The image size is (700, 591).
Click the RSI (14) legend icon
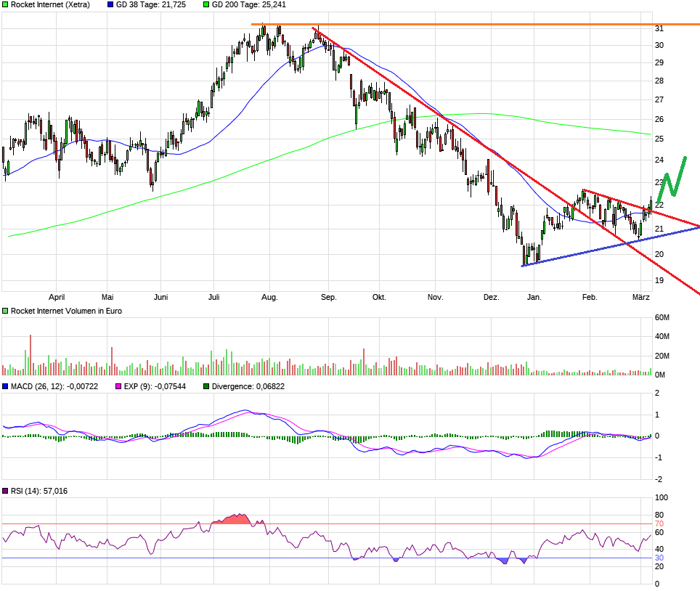(6, 490)
